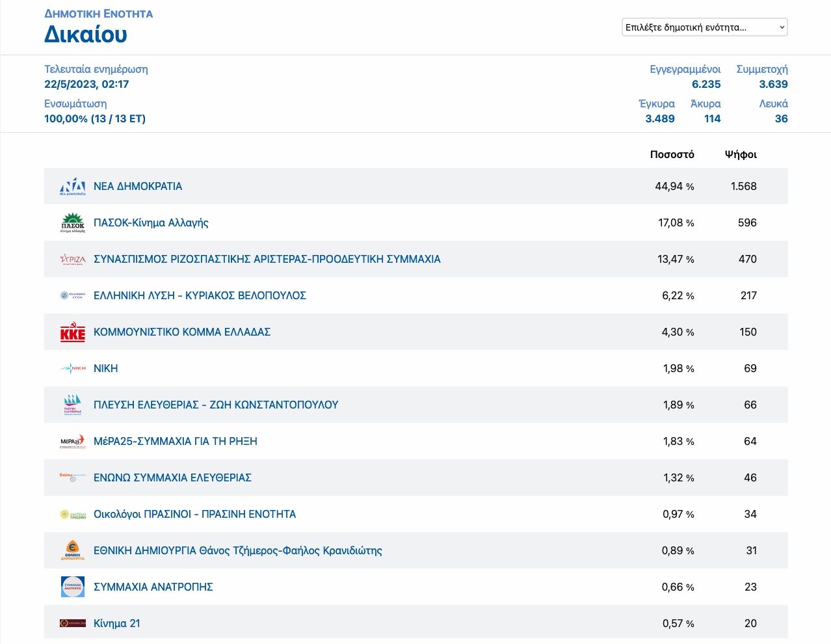Click the 6,22 % percentage cell
The image size is (831, 644).
678,295
